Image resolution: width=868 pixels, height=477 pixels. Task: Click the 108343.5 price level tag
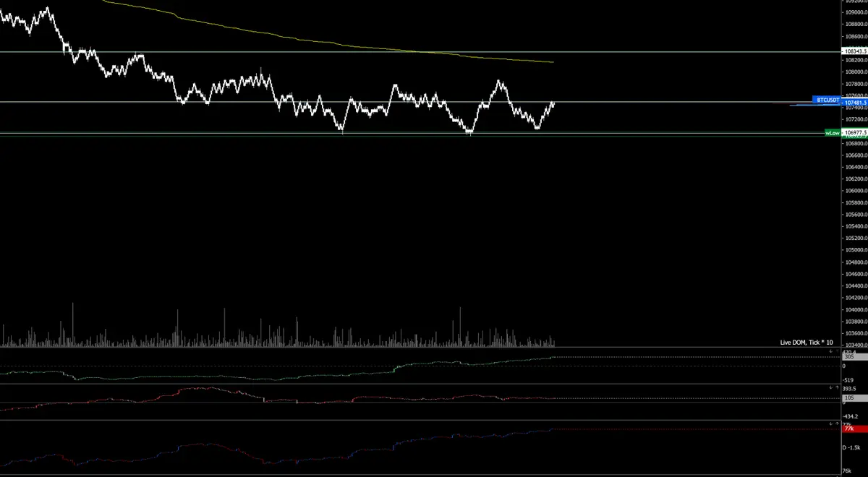click(855, 52)
